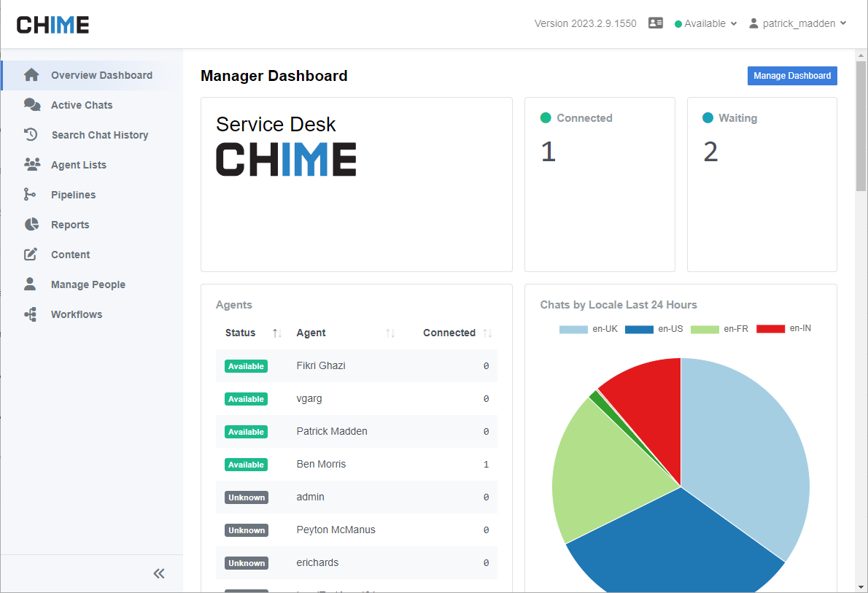Select agent name Peyton McManus
The height and width of the screenshot is (593, 868).
tap(336, 530)
